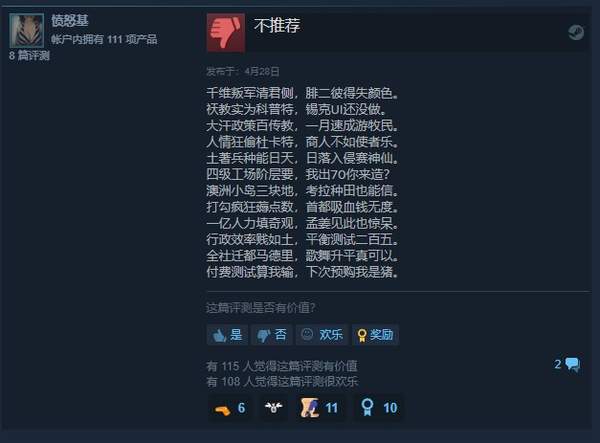
Task: View the user's 8 篇评测 reviews link
Action: [29, 55]
